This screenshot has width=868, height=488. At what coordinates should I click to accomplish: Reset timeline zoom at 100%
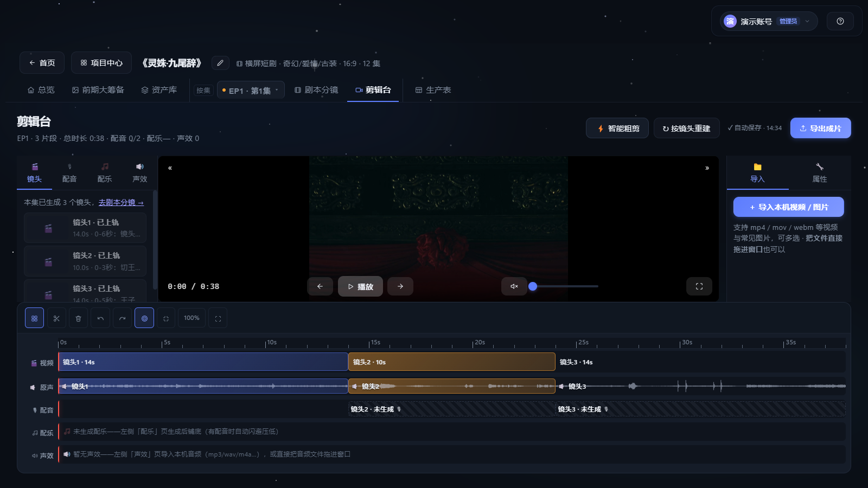(192, 318)
